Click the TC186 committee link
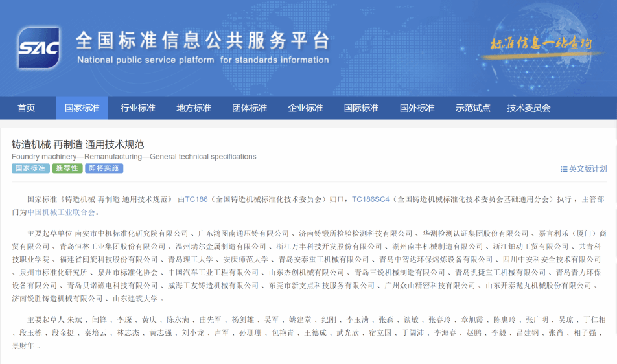The height and width of the screenshot is (364, 617). [x=196, y=199]
